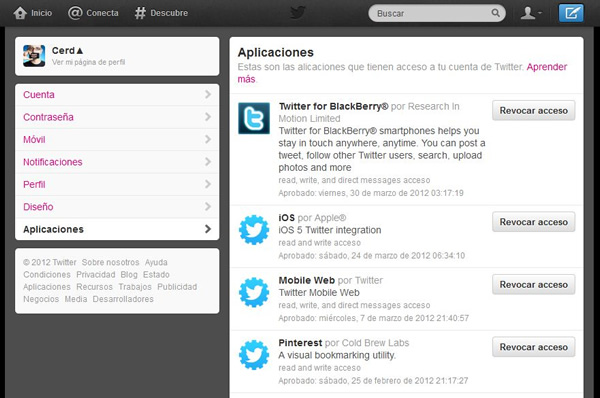Open the Diseño settings section
Viewport: 600px width, 398px height.
117,207
